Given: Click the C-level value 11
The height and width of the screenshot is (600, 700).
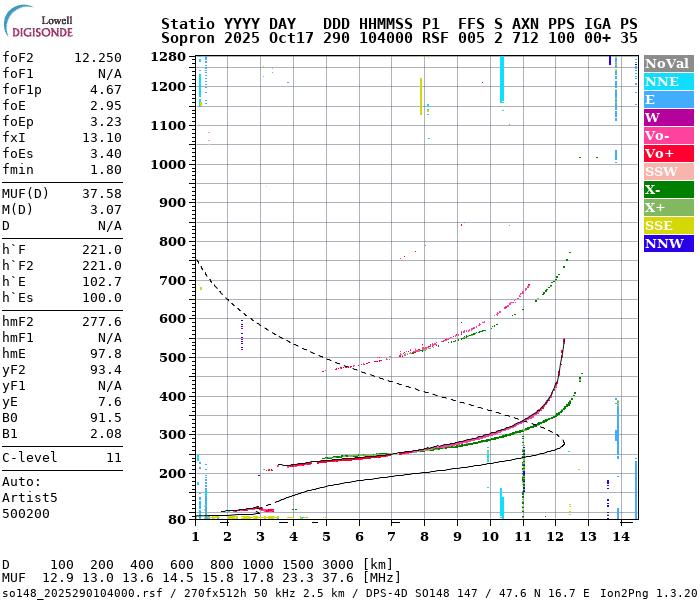Looking at the screenshot, I should pyautogui.click(x=113, y=458).
